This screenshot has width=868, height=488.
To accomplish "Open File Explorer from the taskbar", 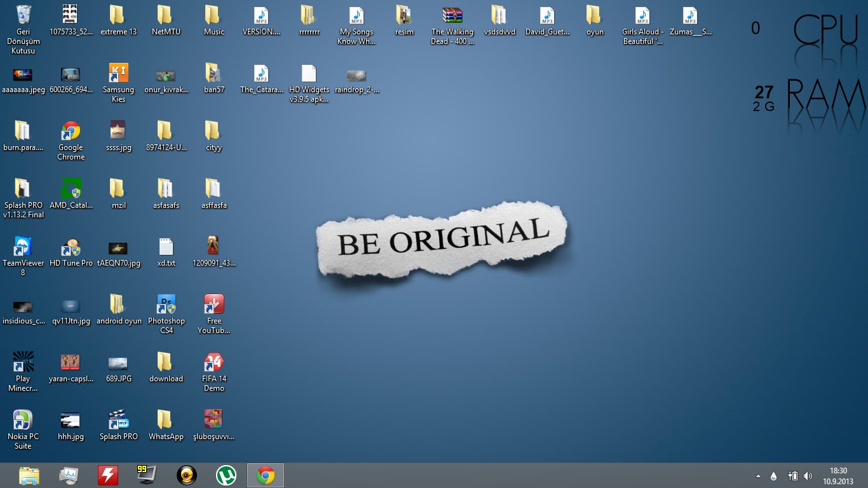I will click(x=29, y=475).
